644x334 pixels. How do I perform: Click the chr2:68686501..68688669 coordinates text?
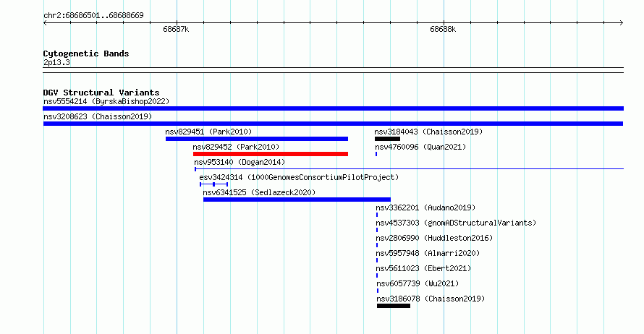(93, 15)
